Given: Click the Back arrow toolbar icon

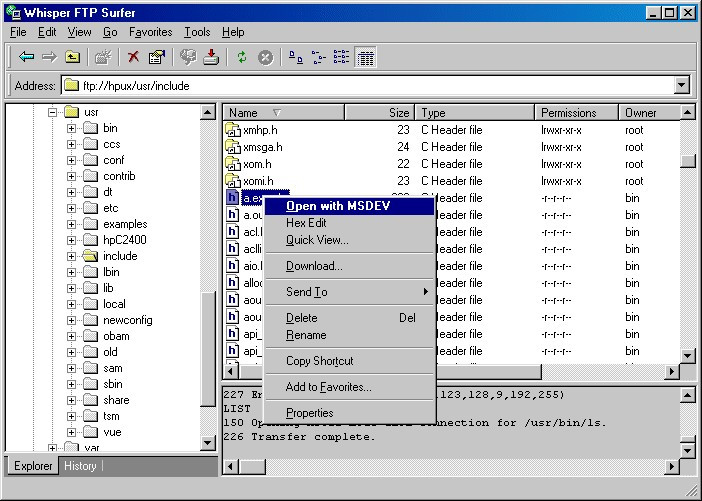Looking at the screenshot, I should [27, 57].
